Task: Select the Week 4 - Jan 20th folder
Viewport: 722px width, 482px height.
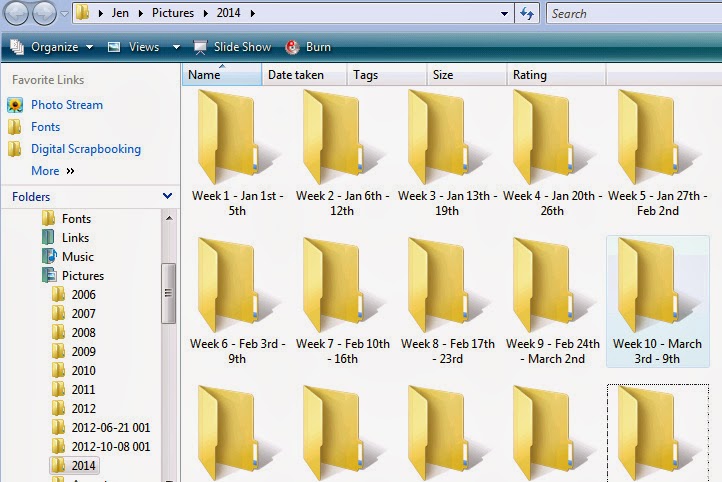Action: [553, 153]
